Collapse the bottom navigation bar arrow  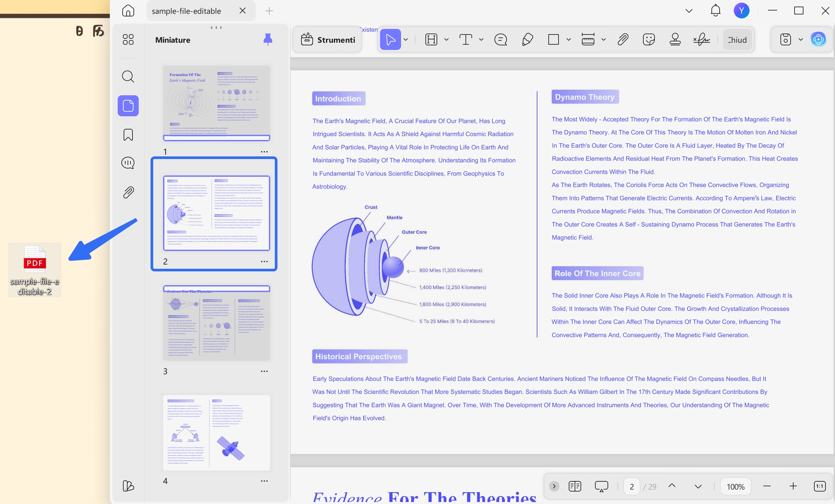[554, 486]
